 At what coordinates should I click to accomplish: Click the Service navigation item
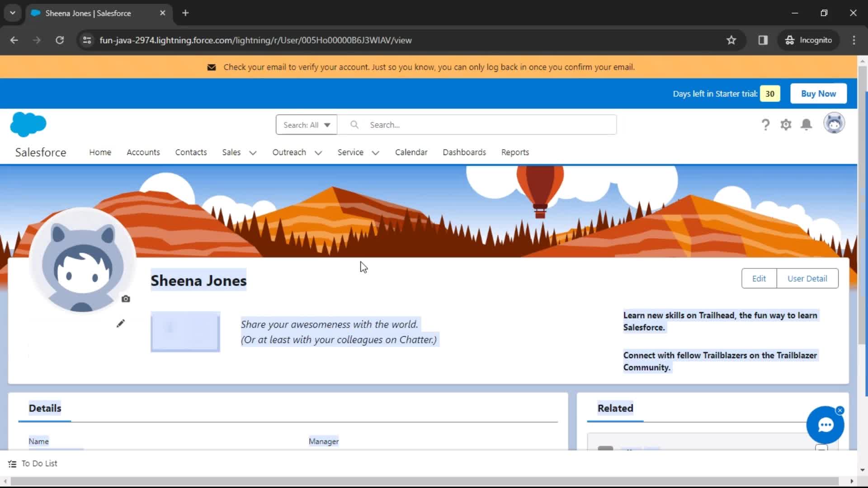(x=350, y=152)
